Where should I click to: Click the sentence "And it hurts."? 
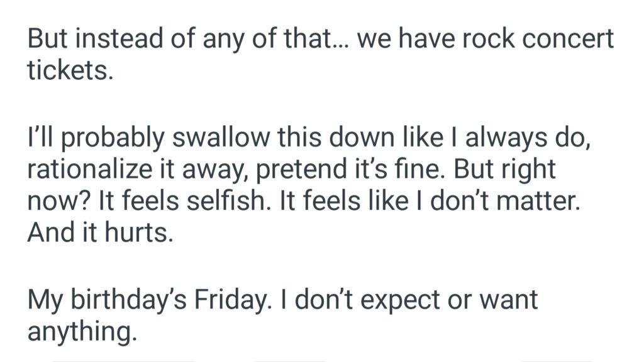click(x=99, y=233)
